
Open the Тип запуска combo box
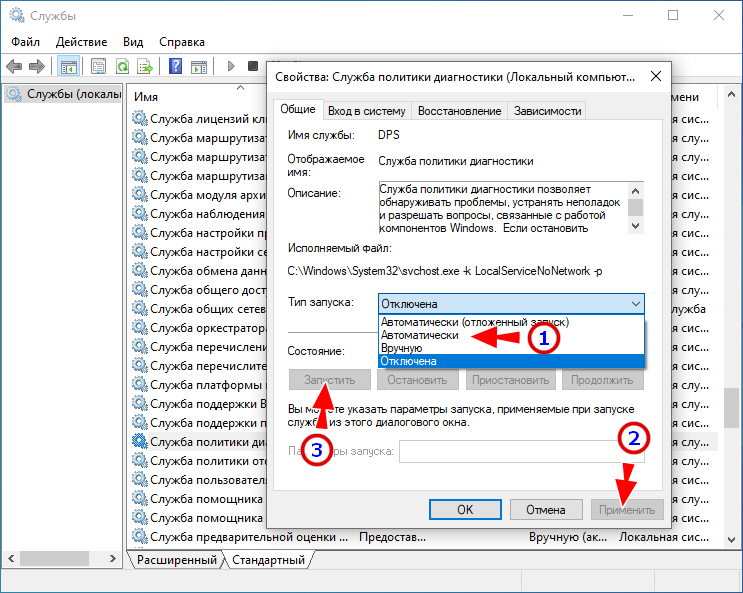click(x=511, y=303)
